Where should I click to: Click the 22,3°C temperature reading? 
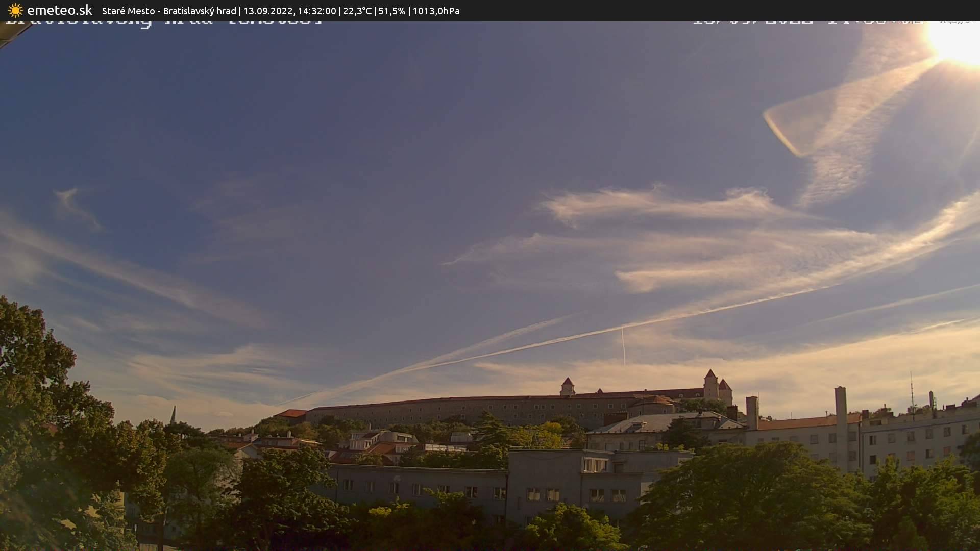(x=357, y=11)
